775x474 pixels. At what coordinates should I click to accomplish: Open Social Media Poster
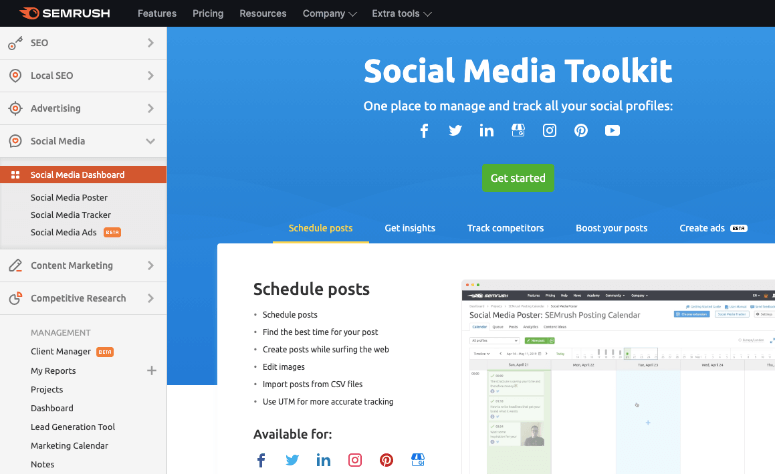tap(69, 198)
